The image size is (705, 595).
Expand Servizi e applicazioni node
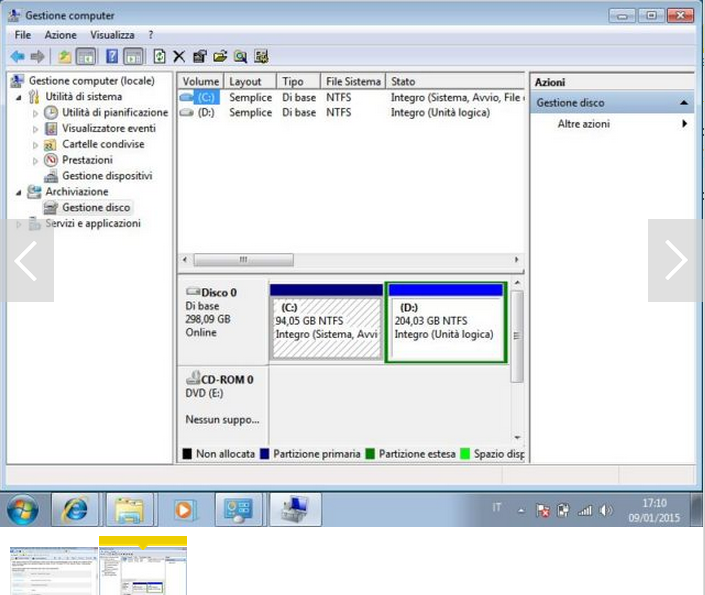pos(18,224)
